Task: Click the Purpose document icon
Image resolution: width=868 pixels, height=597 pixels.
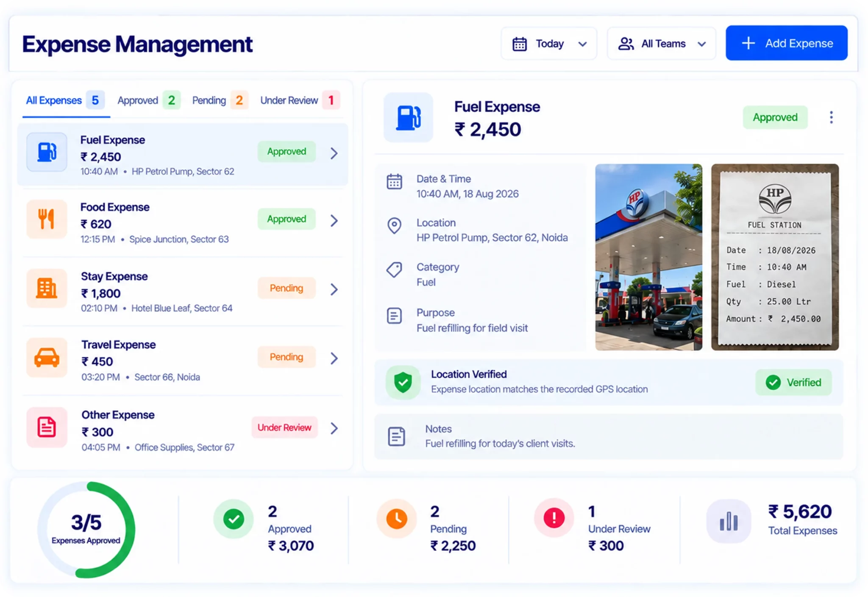Action: (394, 316)
